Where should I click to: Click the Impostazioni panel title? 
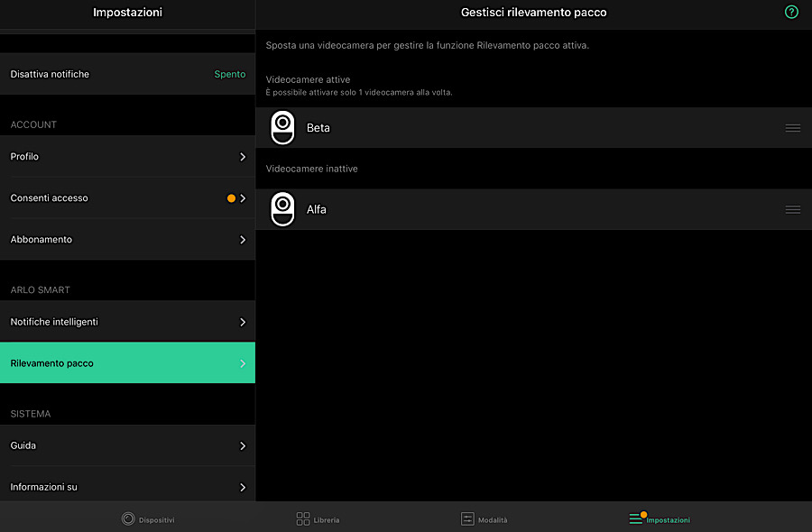(127, 13)
